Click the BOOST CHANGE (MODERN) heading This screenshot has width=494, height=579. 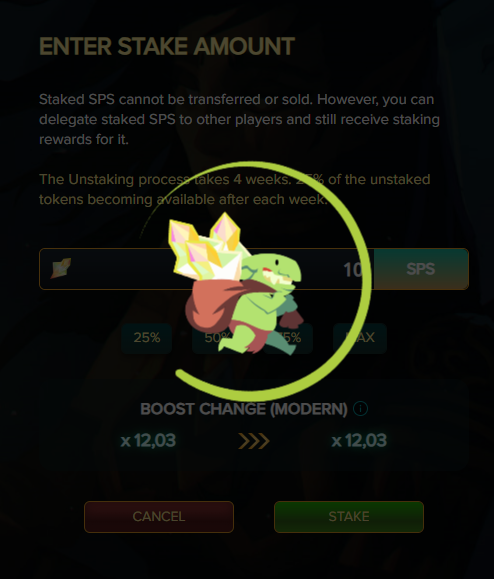point(244,409)
